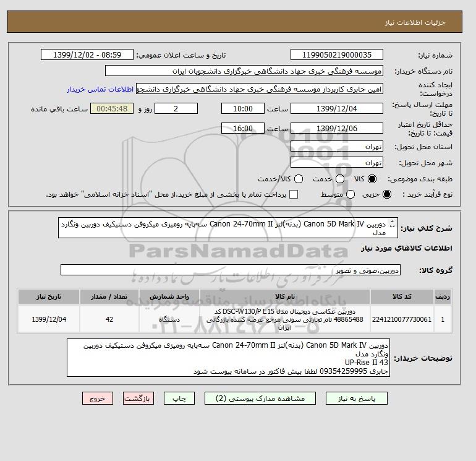Select the کالا radio button
The width and height of the screenshot is (476, 461).
pyautogui.click(x=372, y=179)
